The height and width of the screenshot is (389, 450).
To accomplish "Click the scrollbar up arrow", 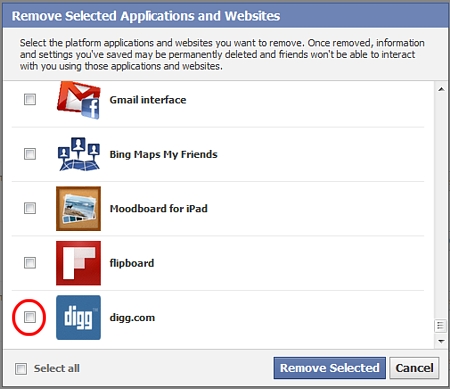I will tap(441, 89).
